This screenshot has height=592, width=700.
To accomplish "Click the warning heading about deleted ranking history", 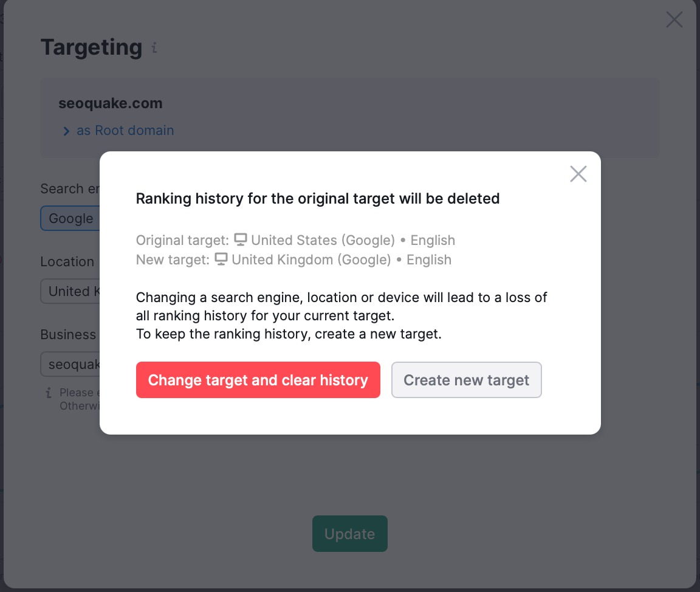I will point(317,198).
